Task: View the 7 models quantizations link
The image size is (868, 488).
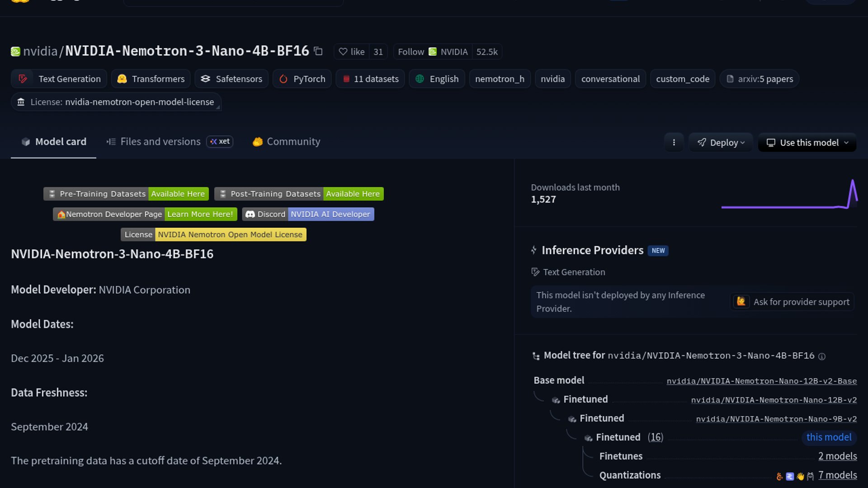Action: pyautogui.click(x=837, y=475)
